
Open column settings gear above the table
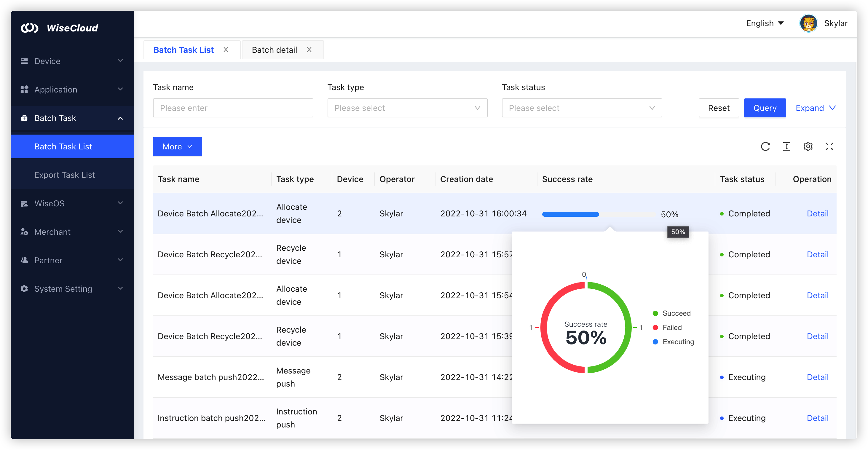[x=808, y=146]
